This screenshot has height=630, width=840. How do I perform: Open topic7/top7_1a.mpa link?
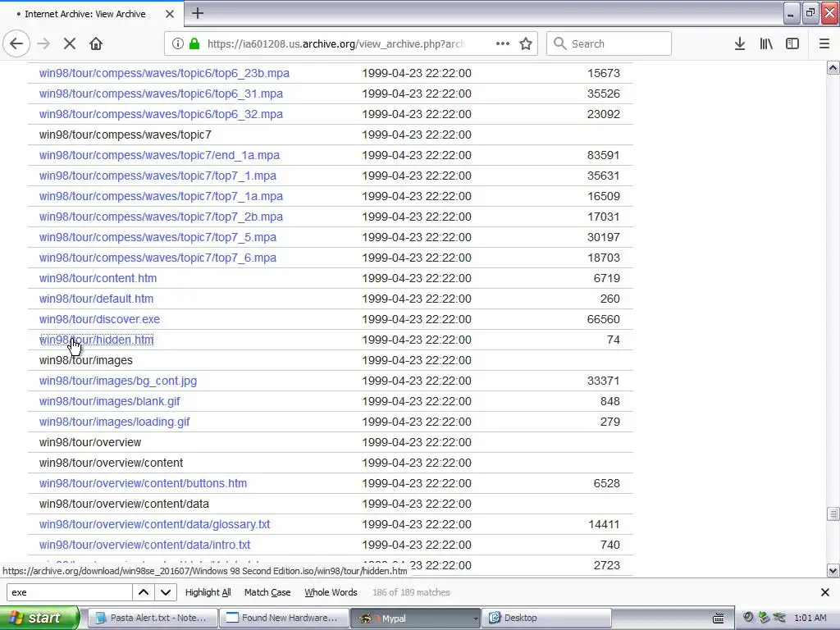tap(161, 196)
